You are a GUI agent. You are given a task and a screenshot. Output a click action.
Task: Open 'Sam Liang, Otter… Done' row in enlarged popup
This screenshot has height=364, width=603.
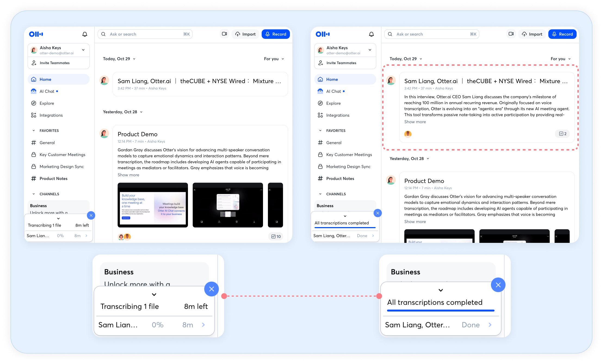[x=441, y=325]
